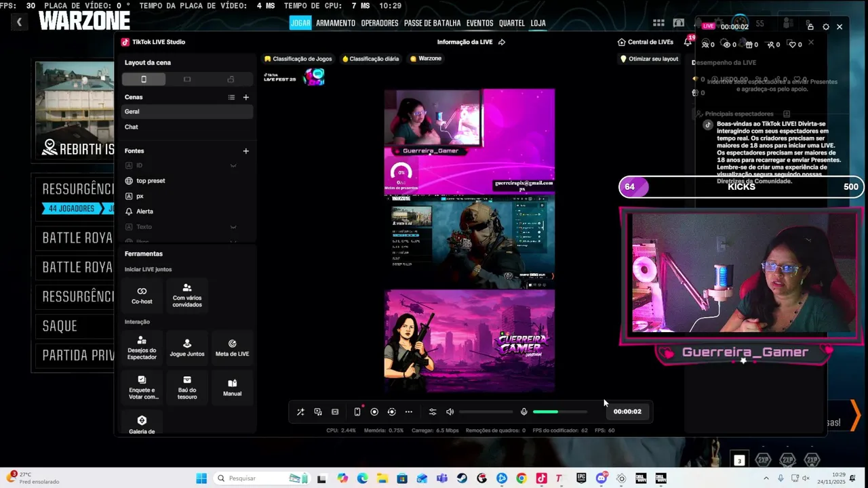Open PASSE DE BATALHA tab in Warzone

[433, 23]
